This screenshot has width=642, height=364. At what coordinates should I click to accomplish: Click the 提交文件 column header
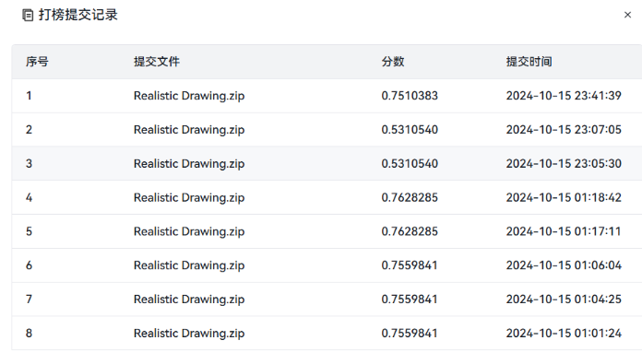click(x=157, y=62)
